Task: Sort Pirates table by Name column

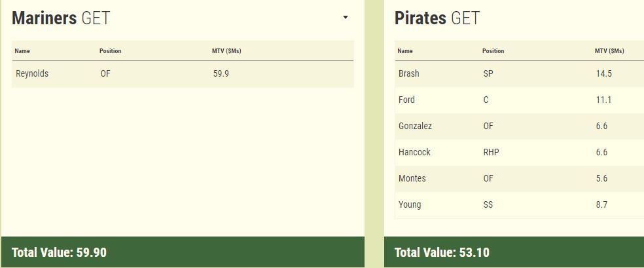Action: tap(405, 51)
